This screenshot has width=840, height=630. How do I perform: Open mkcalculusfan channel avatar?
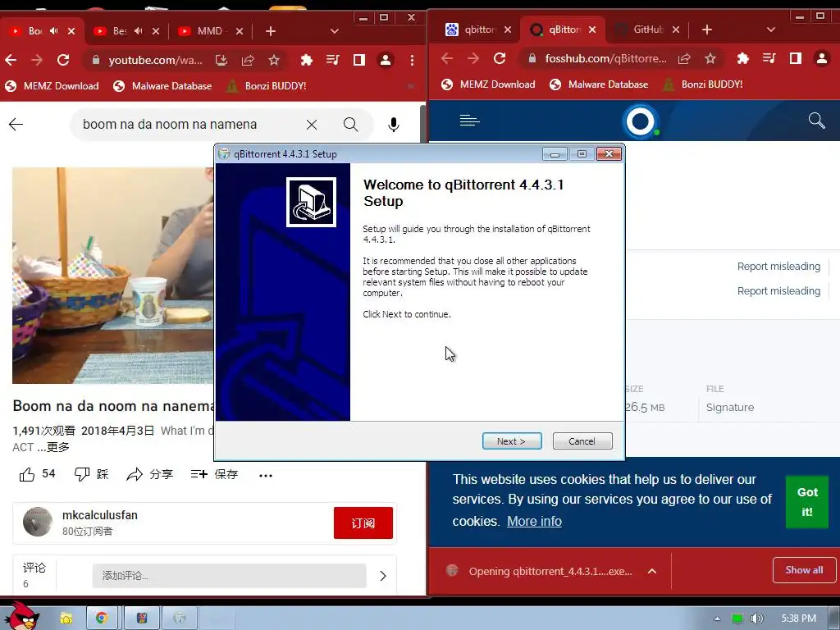point(38,522)
